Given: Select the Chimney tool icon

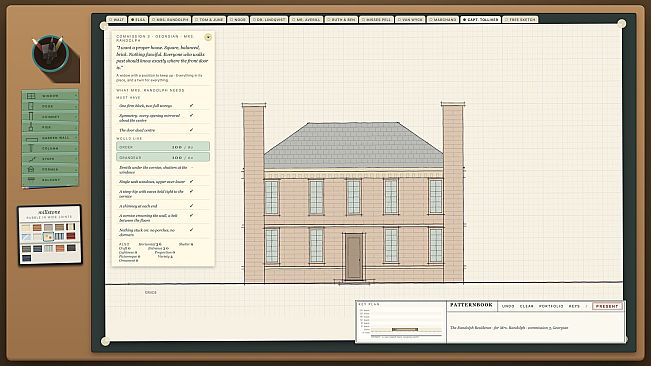Looking at the screenshot, I should pos(31,117).
